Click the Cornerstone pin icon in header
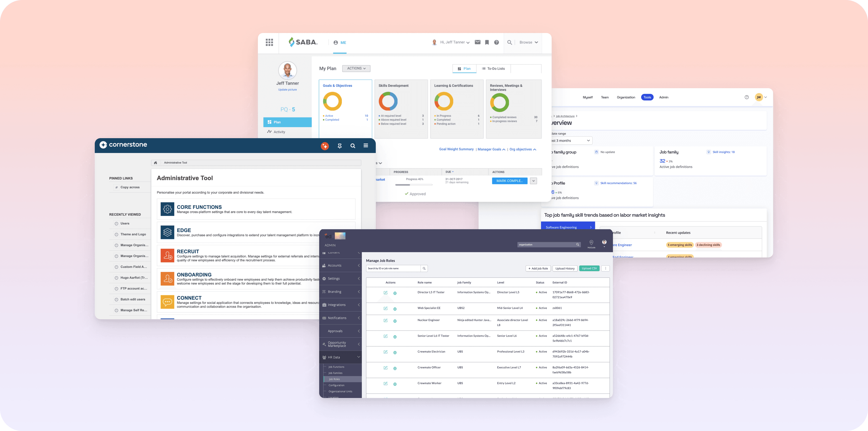Image resolution: width=868 pixels, height=431 pixels. (340, 146)
